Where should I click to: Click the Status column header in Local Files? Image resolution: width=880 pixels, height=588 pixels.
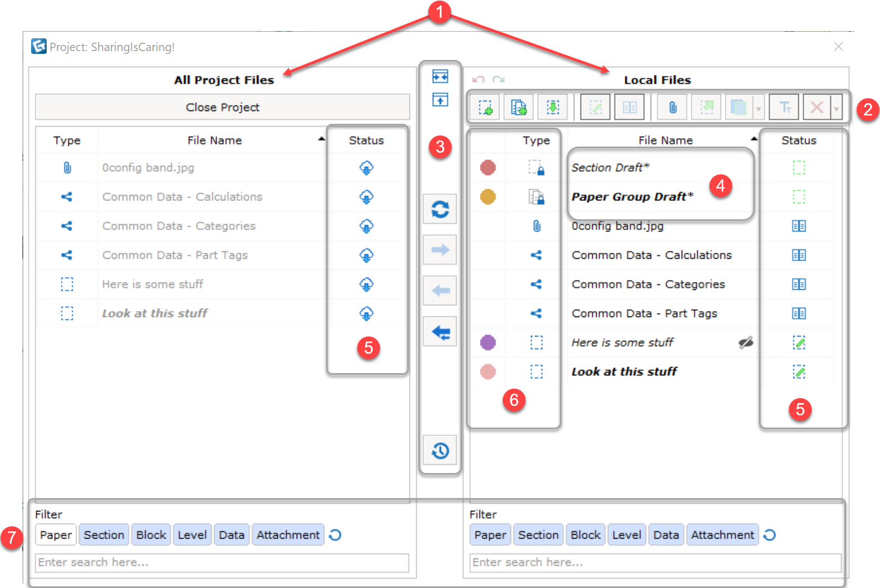click(799, 140)
